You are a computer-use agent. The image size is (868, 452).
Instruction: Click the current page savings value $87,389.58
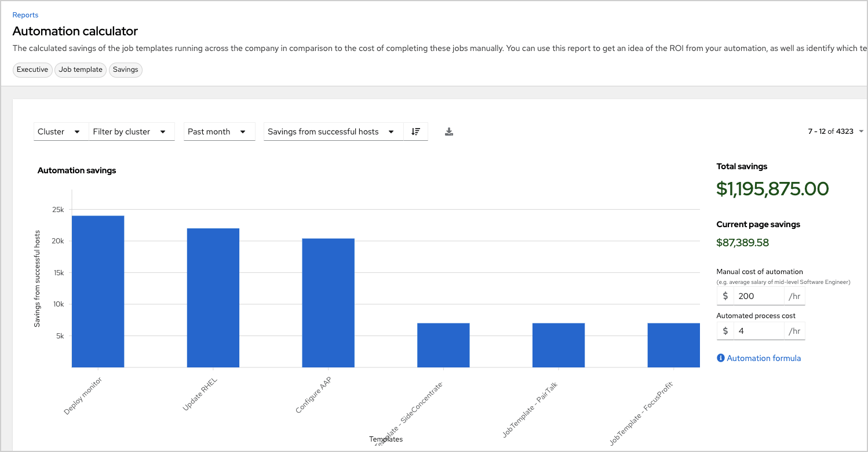tap(743, 243)
